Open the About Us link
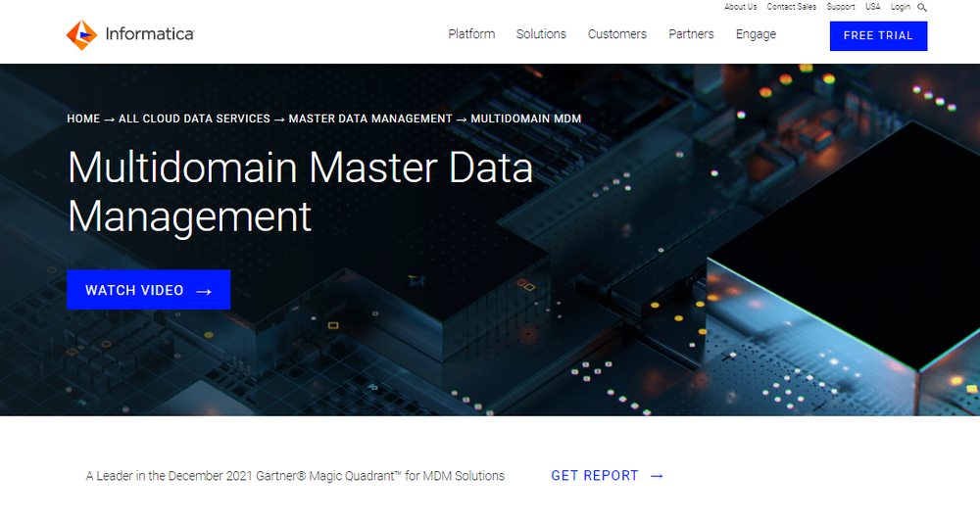980x525 pixels. 740,7
